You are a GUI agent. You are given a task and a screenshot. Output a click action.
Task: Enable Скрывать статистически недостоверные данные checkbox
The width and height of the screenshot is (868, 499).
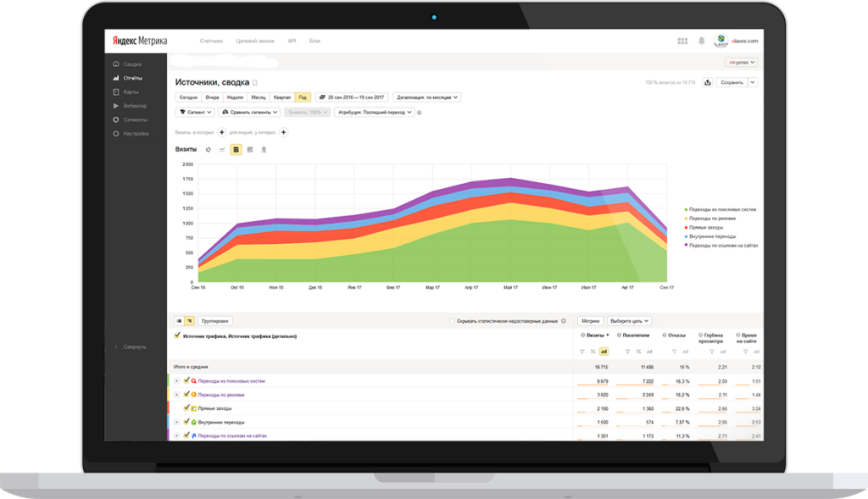point(452,321)
